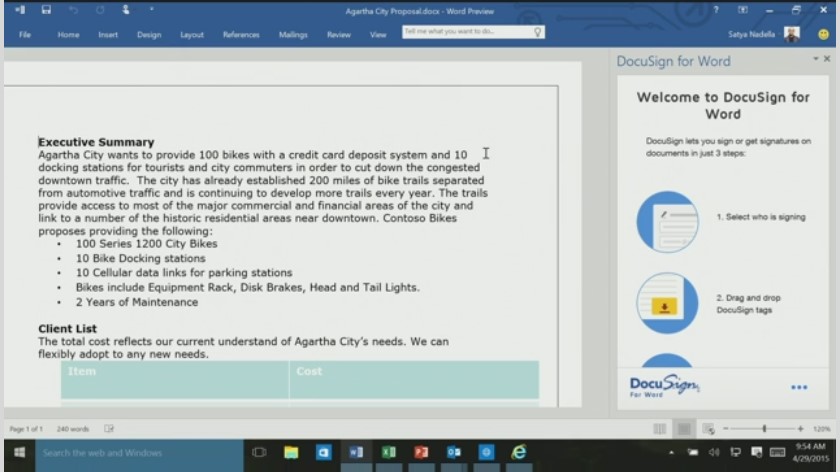Open Excel from the taskbar
This screenshot has width=840, height=472.
pos(389,453)
